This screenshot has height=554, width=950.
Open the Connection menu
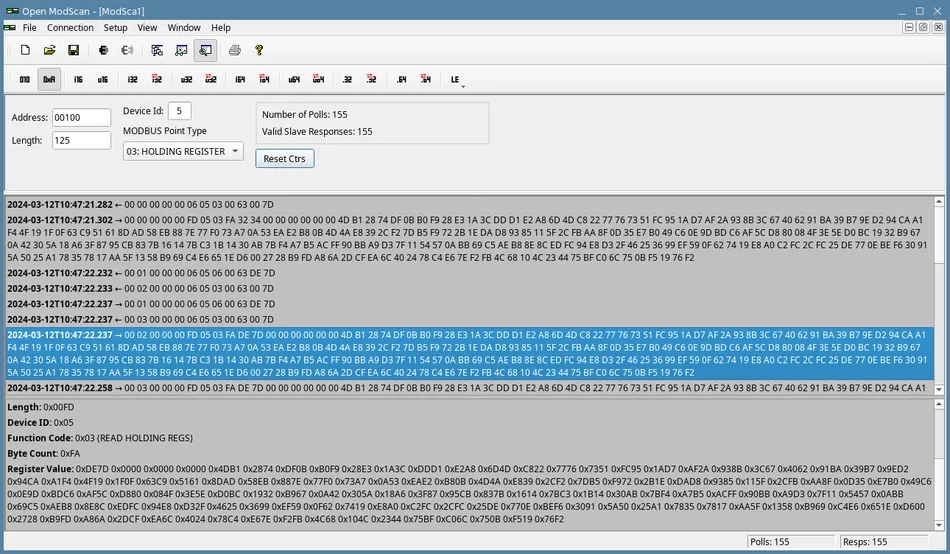tap(70, 28)
